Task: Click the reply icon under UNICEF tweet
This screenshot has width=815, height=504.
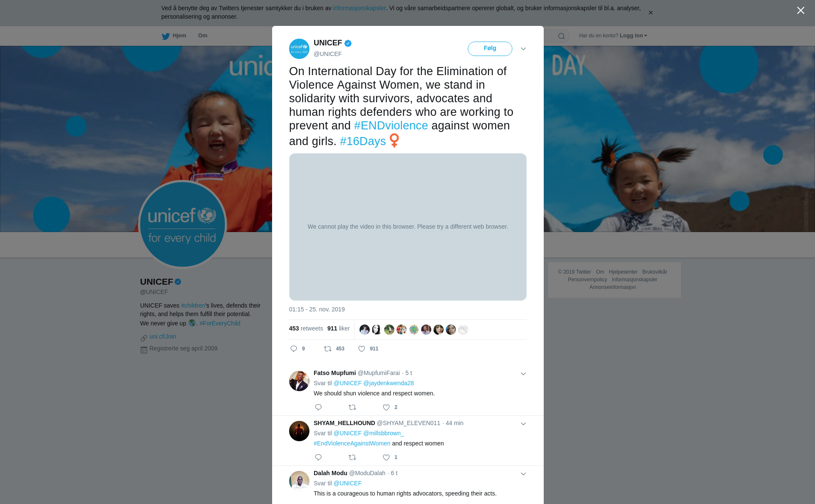Action: [x=294, y=349]
